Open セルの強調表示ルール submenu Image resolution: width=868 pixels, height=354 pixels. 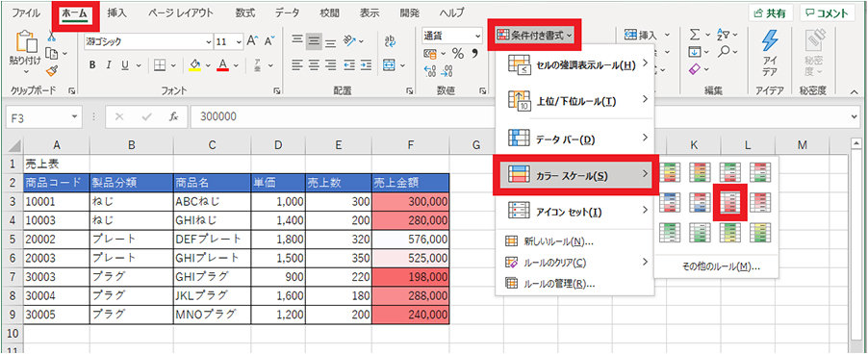(x=575, y=64)
